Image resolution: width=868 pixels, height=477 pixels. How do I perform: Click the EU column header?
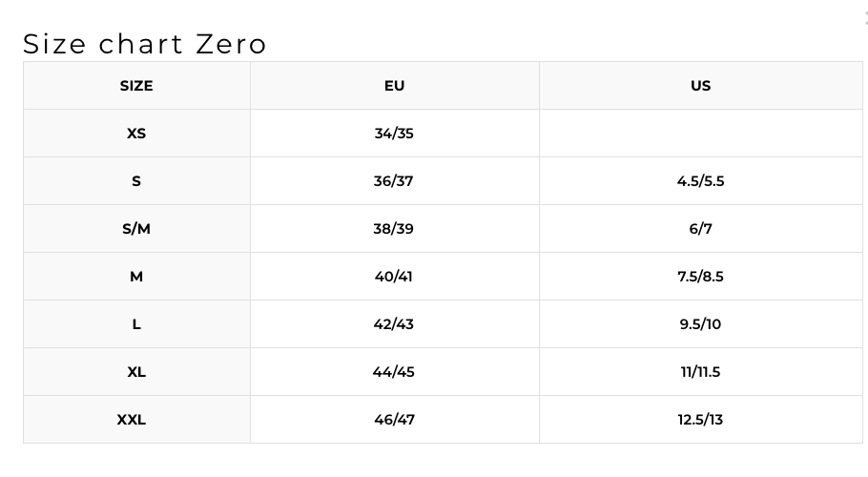pyautogui.click(x=394, y=86)
